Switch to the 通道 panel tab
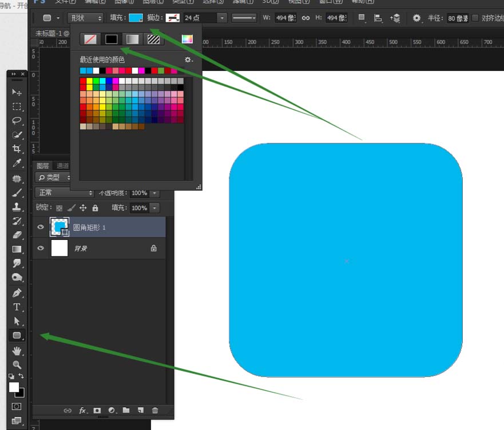 point(63,166)
